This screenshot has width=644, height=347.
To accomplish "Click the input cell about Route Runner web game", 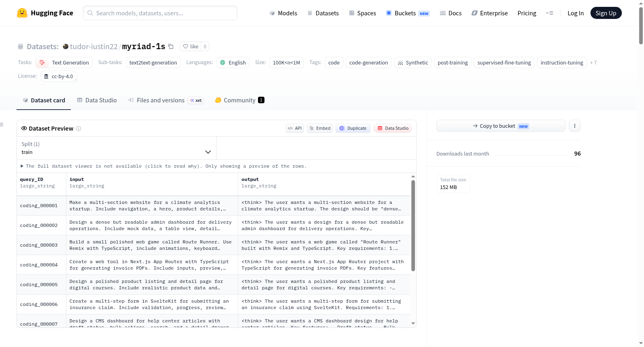I will pos(152,245).
